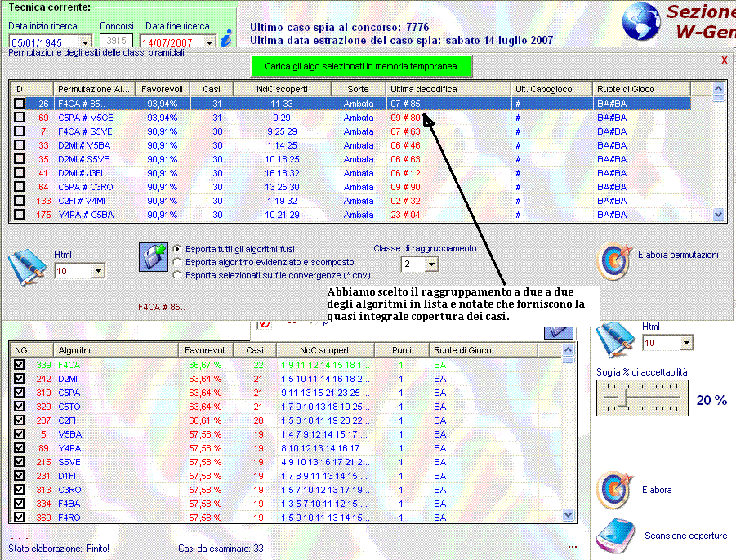This screenshot has height=560, width=736.
Task: Click the Elabora permutazioni label
Action: tap(678, 254)
